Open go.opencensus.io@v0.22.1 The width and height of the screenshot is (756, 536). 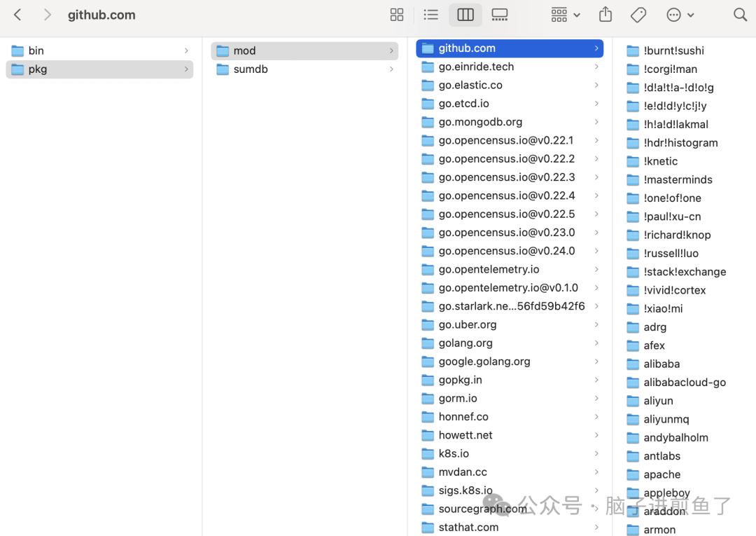(510, 140)
